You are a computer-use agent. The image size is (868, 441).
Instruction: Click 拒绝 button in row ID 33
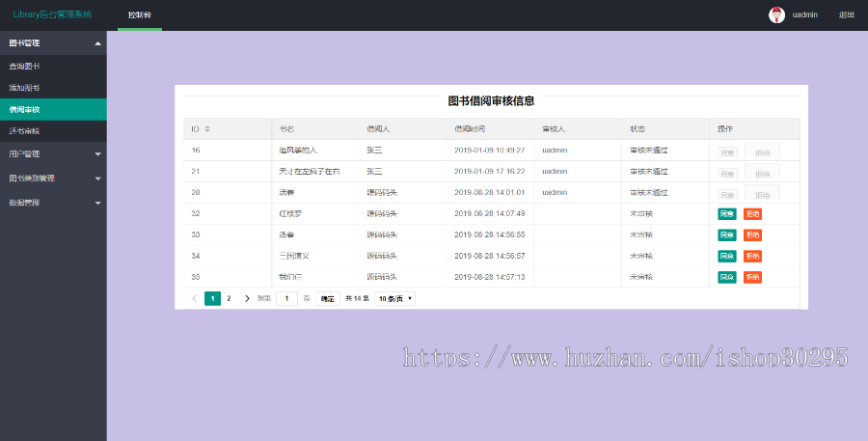point(752,234)
